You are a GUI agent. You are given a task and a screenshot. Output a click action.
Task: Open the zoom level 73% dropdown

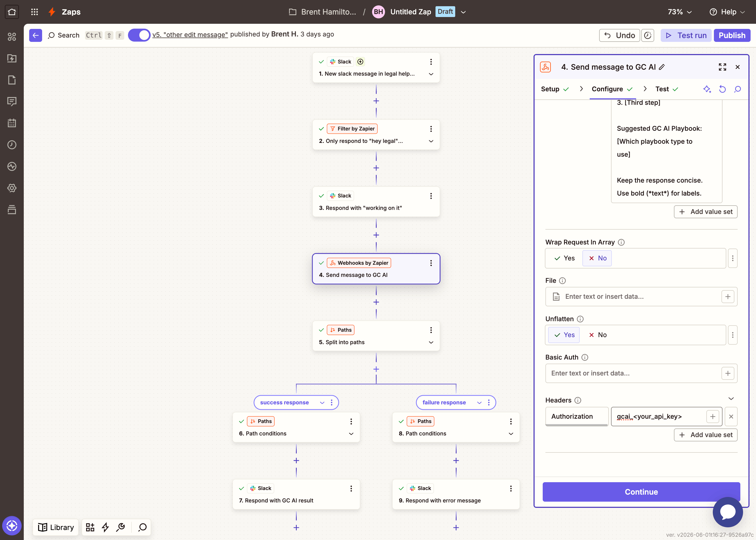[680, 12]
